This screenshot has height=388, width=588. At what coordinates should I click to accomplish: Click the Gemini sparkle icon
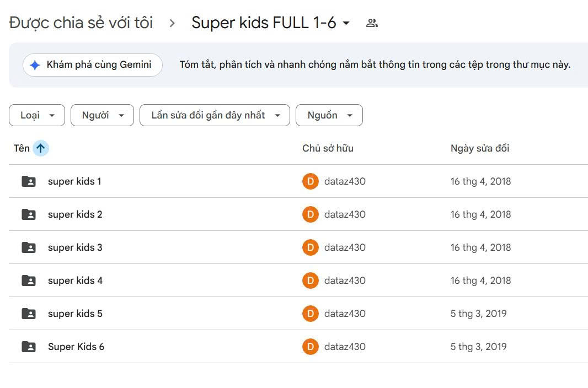pos(35,65)
